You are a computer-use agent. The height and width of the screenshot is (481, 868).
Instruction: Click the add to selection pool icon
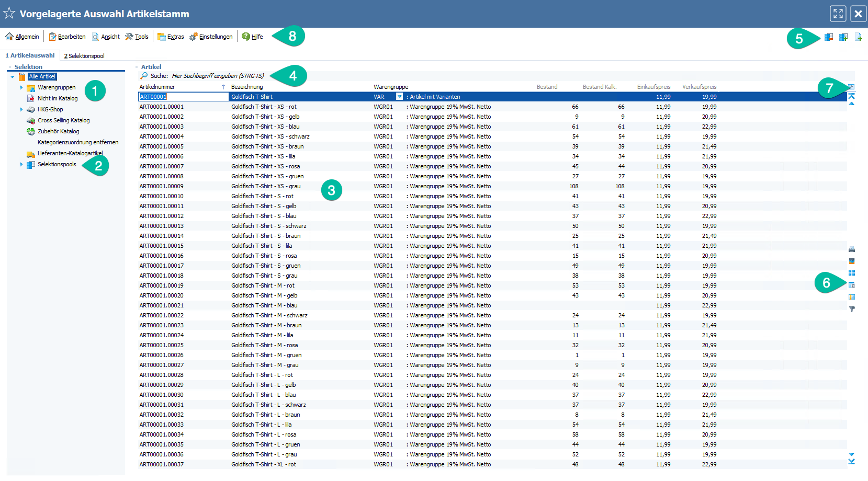(x=843, y=37)
